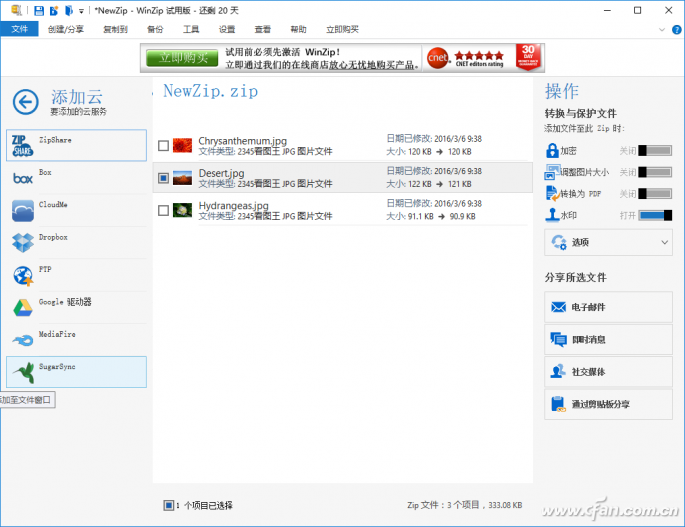
Task: Toggle the select-all checkbox in status bar
Action: pyautogui.click(x=169, y=506)
